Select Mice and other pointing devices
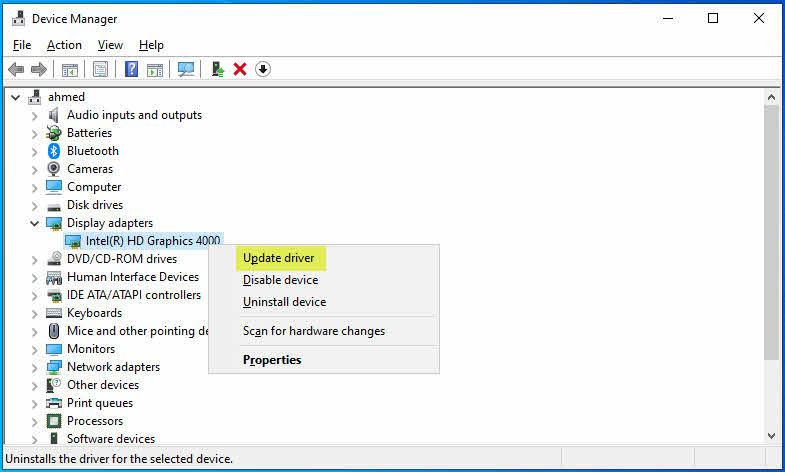The image size is (785, 472). (138, 331)
